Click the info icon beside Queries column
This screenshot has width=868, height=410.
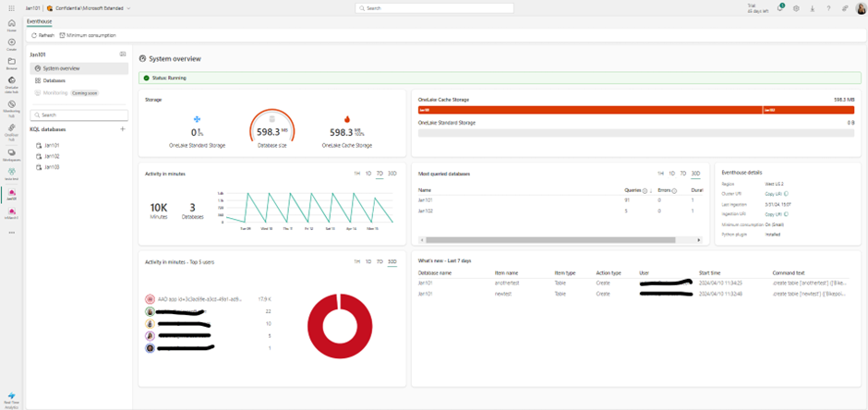645,190
